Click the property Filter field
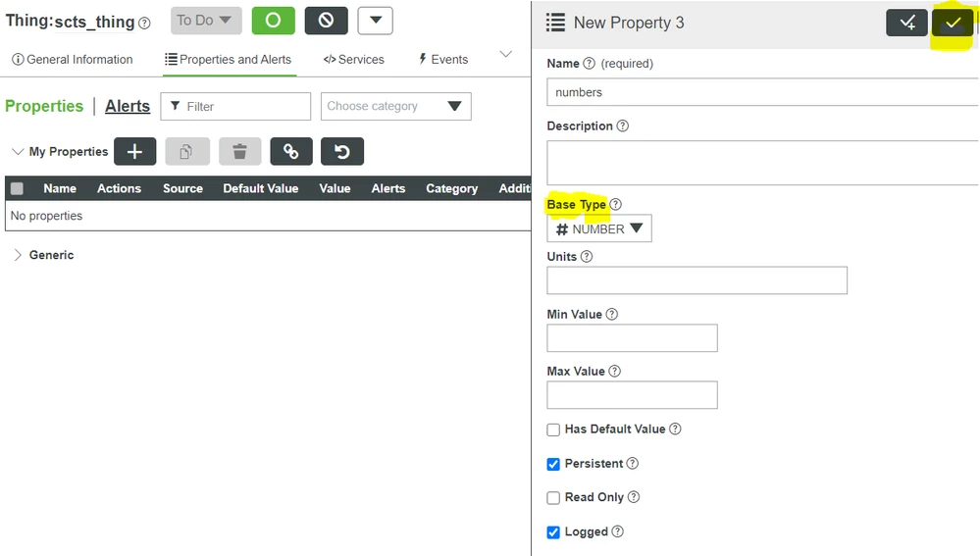980x556 pixels. click(235, 106)
